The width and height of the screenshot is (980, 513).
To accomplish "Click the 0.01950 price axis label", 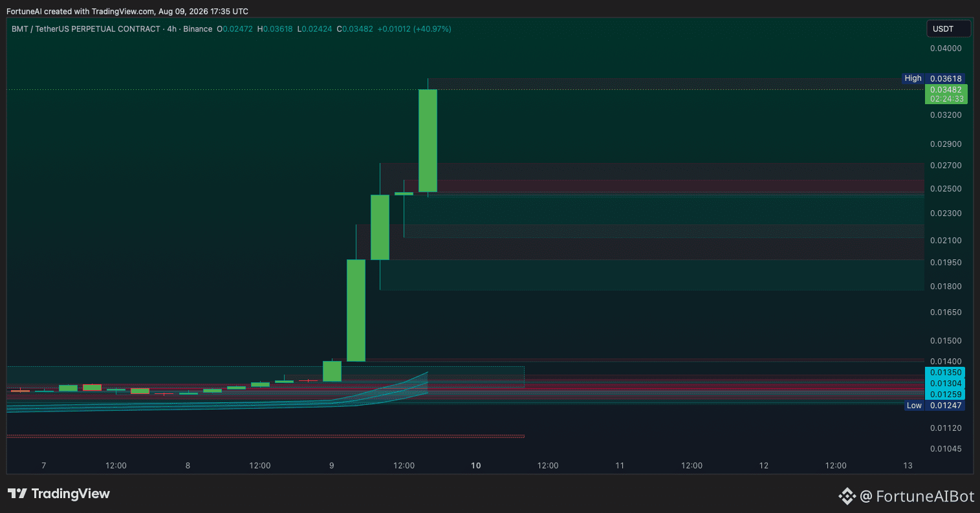I will (x=946, y=263).
